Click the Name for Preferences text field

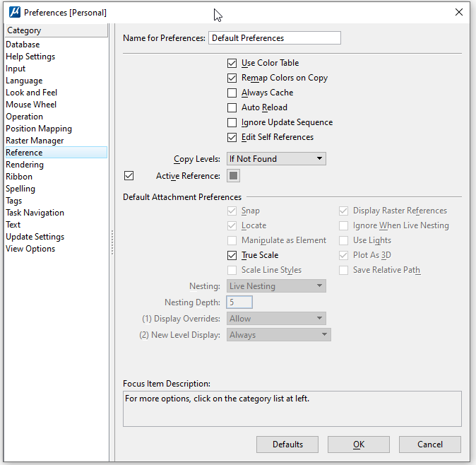click(274, 38)
